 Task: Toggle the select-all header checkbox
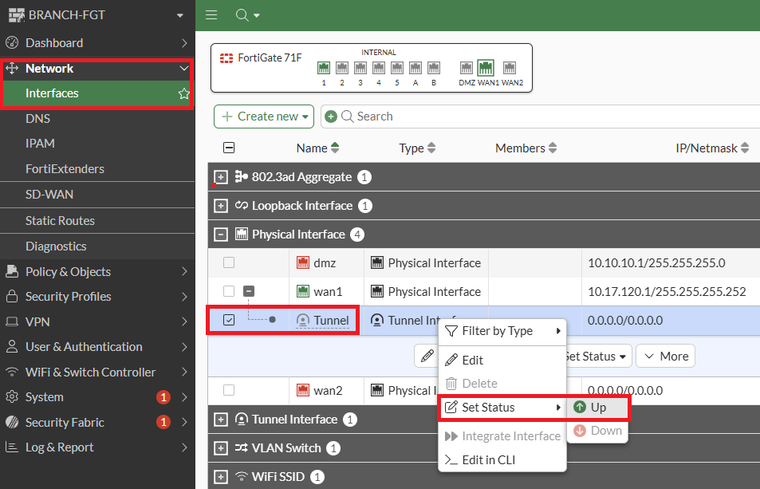click(x=229, y=148)
